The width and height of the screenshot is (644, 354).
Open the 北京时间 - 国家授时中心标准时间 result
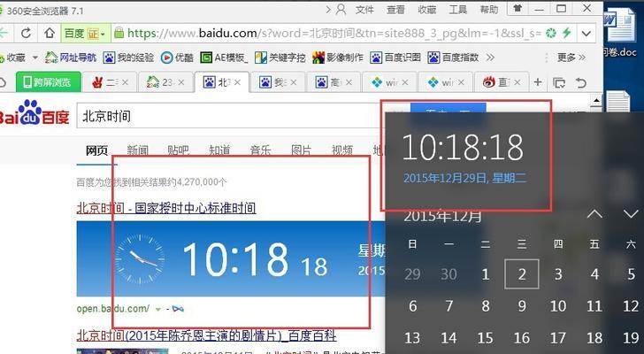tap(166, 208)
